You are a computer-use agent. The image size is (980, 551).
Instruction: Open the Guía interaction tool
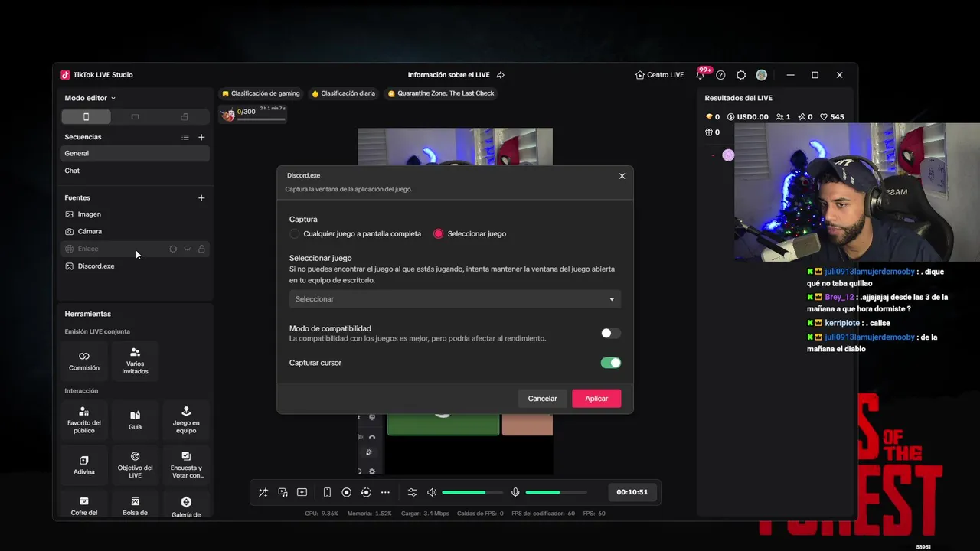tap(135, 420)
